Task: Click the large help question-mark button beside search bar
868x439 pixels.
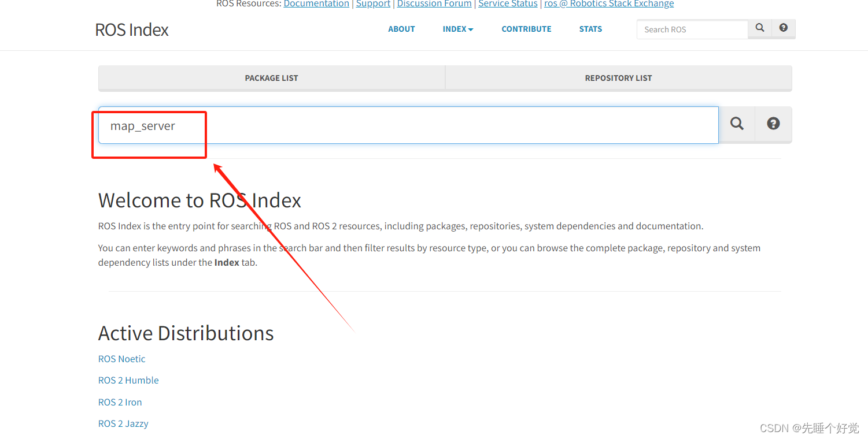Action: [x=774, y=124]
